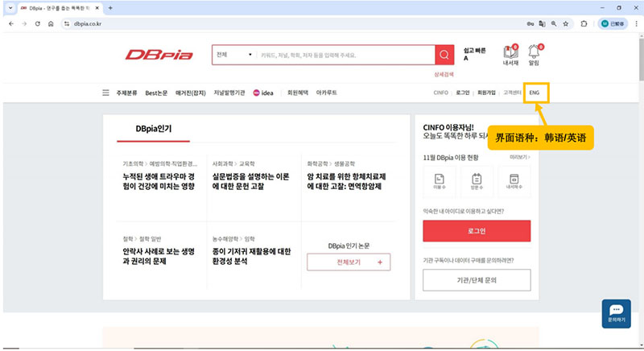Open article 실문법증을 설명하는 이론에 대한 문헌 고찰
This screenshot has height=351, width=644.
(250, 181)
